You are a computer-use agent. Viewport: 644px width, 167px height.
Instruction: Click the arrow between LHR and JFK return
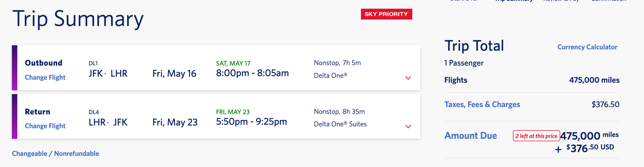click(108, 123)
